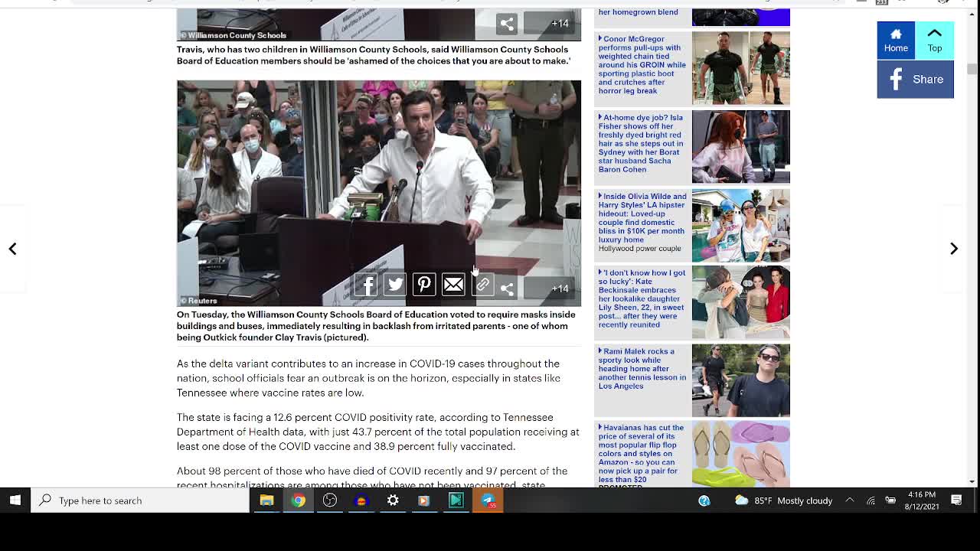The height and width of the screenshot is (551, 980).
Task: Open the network tray icon
Action: (x=871, y=500)
